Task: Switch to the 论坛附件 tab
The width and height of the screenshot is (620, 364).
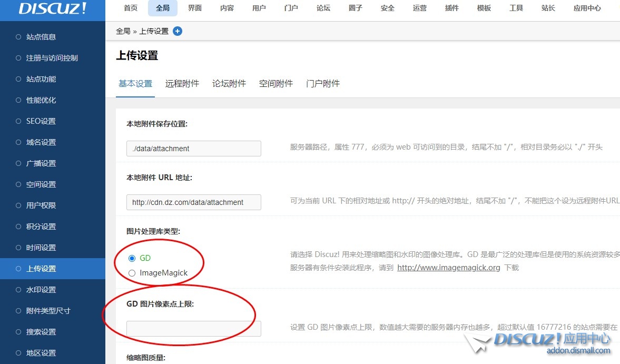Action: click(229, 84)
